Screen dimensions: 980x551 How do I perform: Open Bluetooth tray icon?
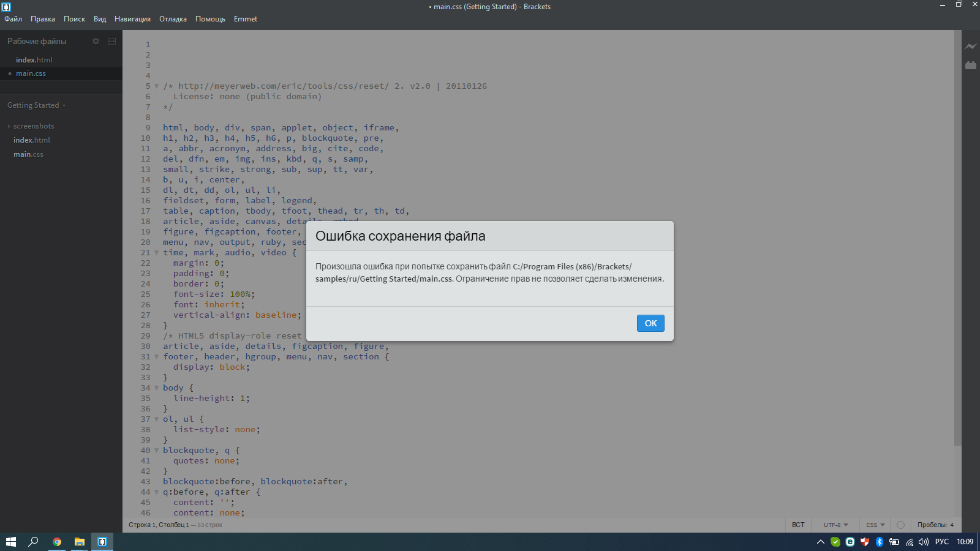coord(880,542)
